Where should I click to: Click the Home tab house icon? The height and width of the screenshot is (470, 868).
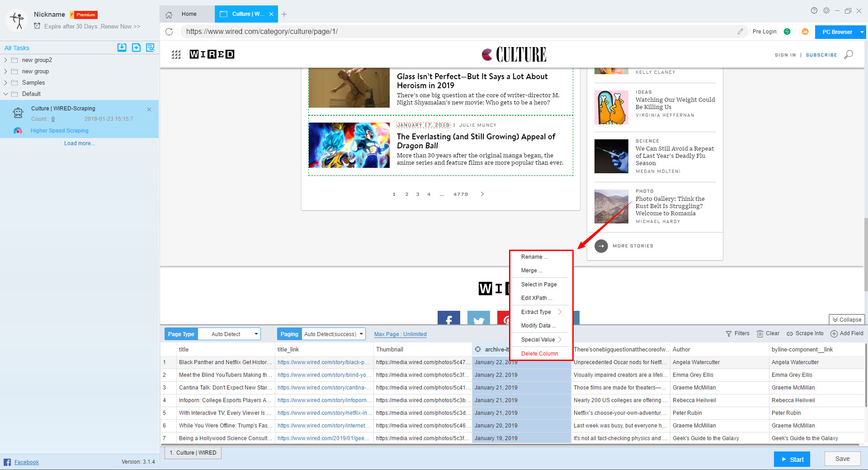(169, 14)
